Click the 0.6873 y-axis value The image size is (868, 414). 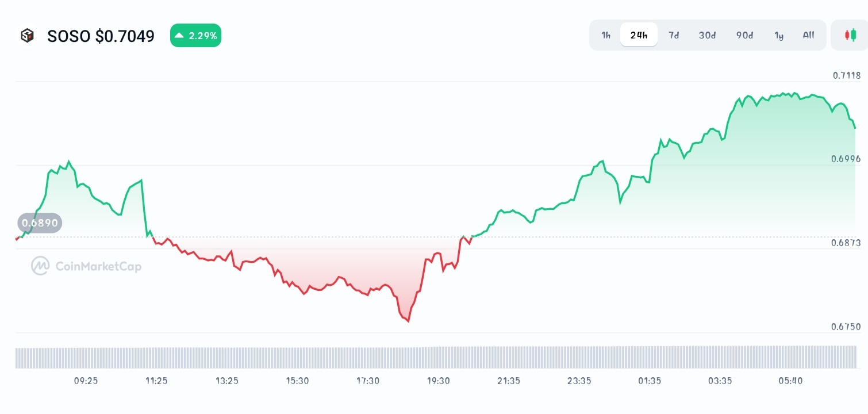(x=846, y=243)
